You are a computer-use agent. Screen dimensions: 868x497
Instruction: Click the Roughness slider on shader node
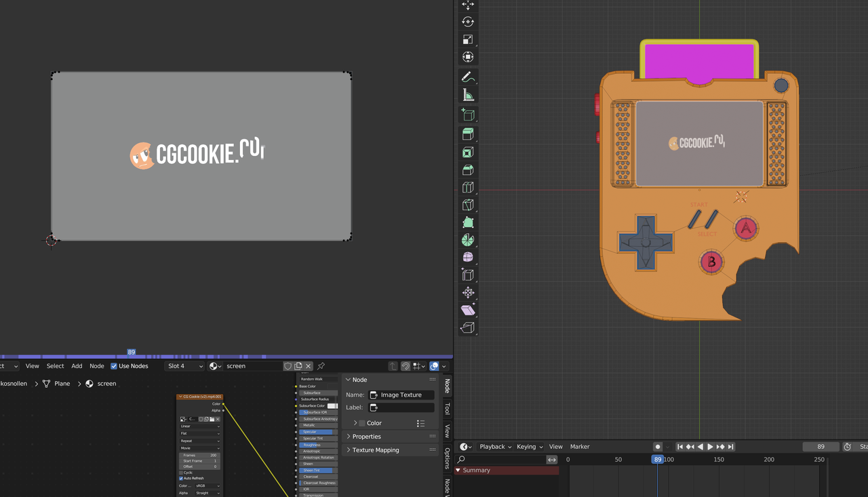pos(317,445)
